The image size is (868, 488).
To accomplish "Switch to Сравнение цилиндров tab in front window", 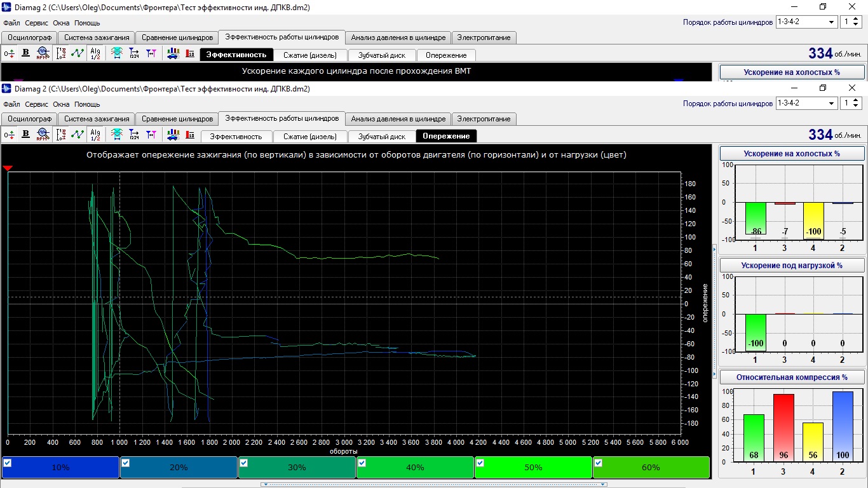I will [x=177, y=119].
